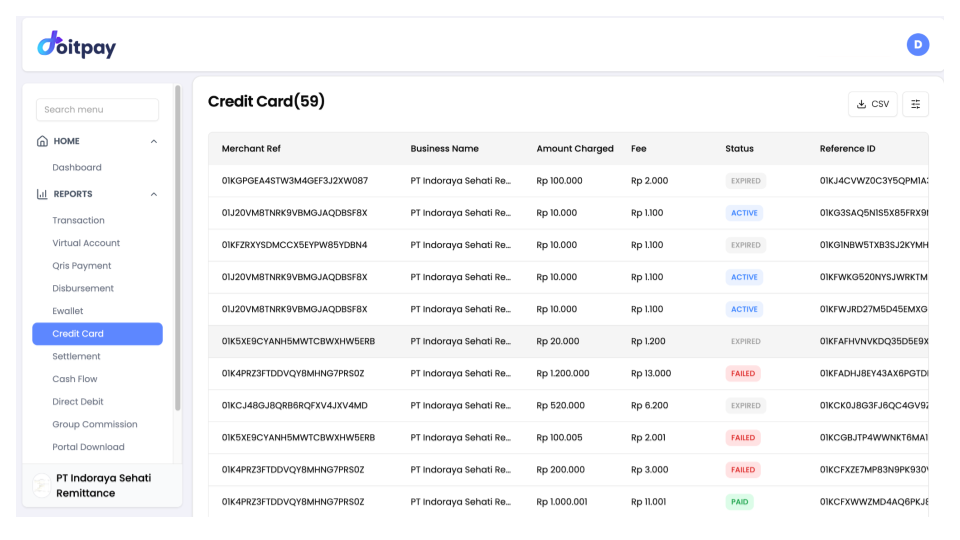Open Direct Debit report
Viewport: 960px width, 540px height.
pos(78,402)
